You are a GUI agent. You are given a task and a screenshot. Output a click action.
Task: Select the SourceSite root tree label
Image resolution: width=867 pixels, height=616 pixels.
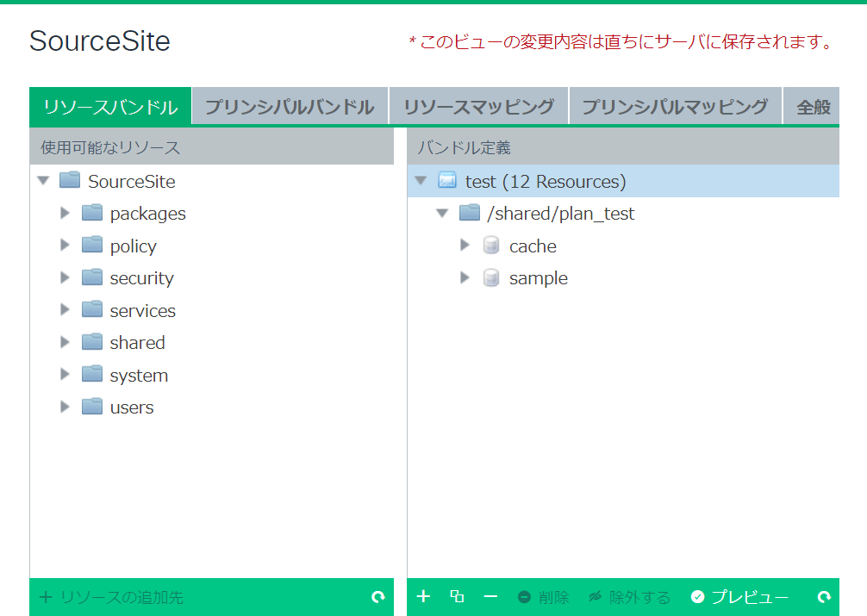(x=132, y=182)
